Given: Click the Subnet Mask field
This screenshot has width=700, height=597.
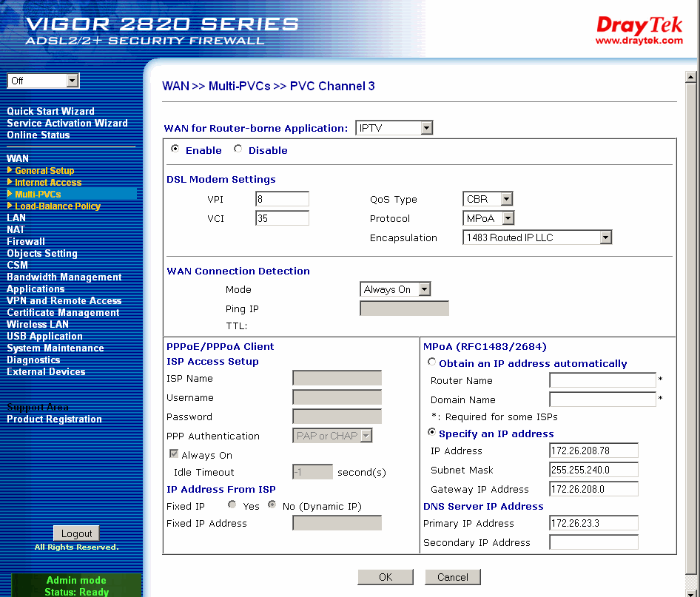Looking at the screenshot, I should tap(593, 470).
